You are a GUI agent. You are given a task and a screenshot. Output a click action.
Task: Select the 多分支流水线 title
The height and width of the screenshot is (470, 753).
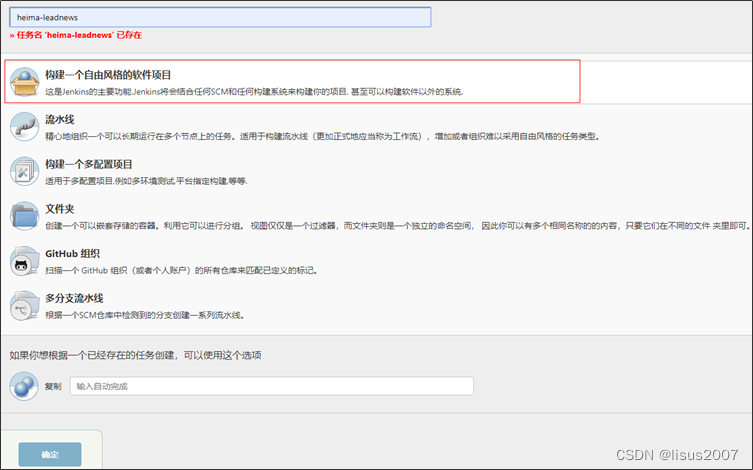point(74,298)
